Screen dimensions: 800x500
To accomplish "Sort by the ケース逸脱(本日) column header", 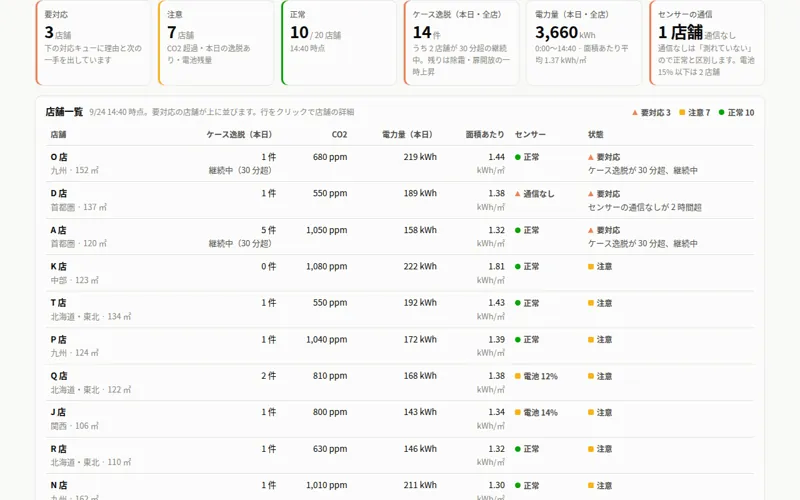I will [x=241, y=135].
